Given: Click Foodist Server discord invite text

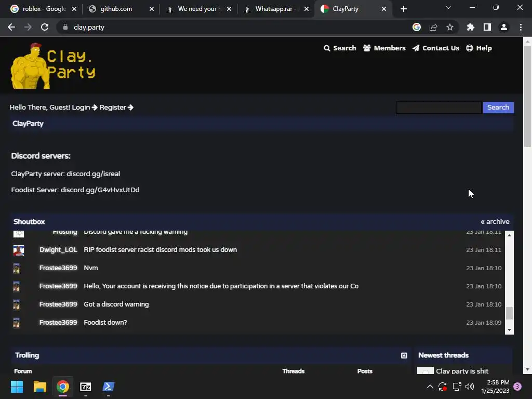Looking at the screenshot, I should [x=100, y=190].
